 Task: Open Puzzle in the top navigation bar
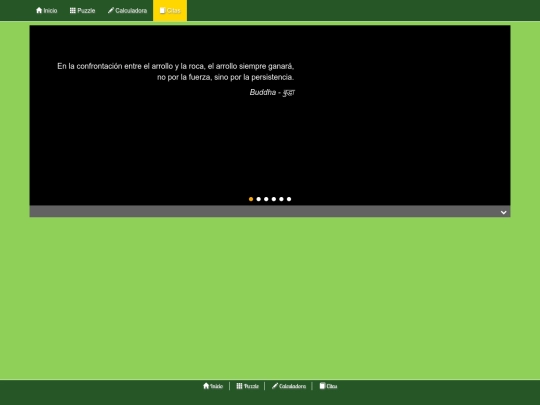[82, 10]
